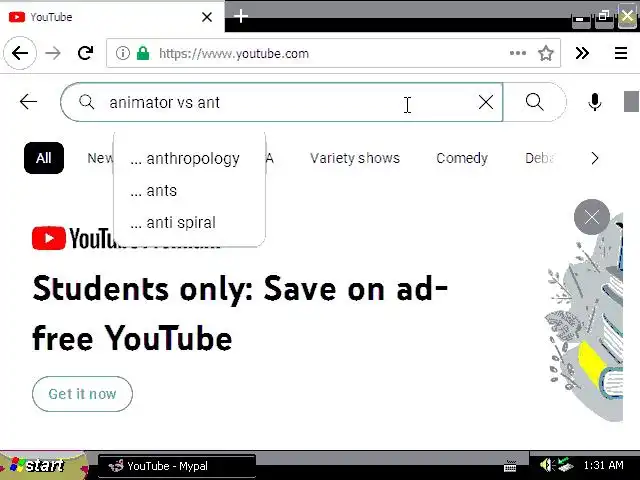Start voice search with microphone icon
The image size is (640, 480).
pos(595,102)
